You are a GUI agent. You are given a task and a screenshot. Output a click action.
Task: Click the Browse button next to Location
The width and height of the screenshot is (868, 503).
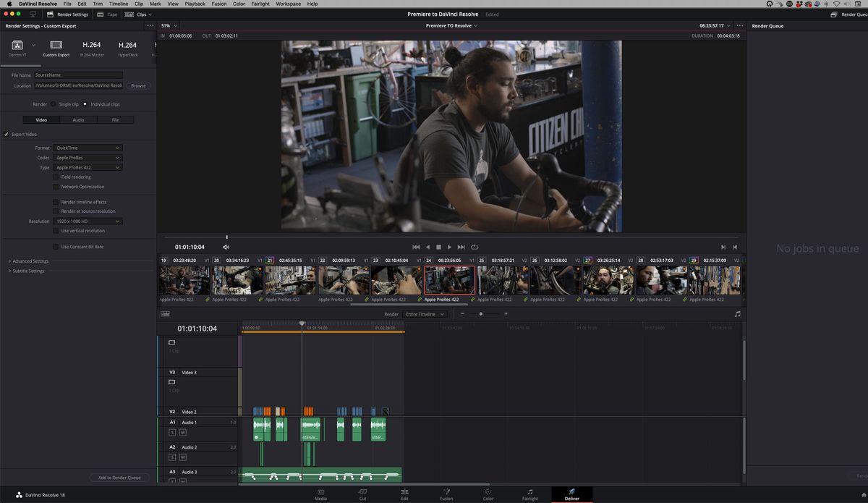(x=138, y=85)
